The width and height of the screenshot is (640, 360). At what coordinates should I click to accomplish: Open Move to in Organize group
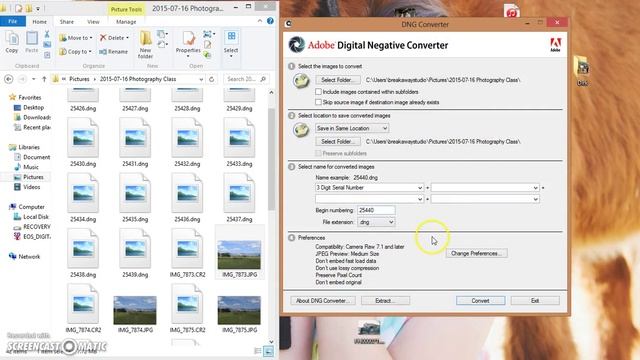(76, 38)
